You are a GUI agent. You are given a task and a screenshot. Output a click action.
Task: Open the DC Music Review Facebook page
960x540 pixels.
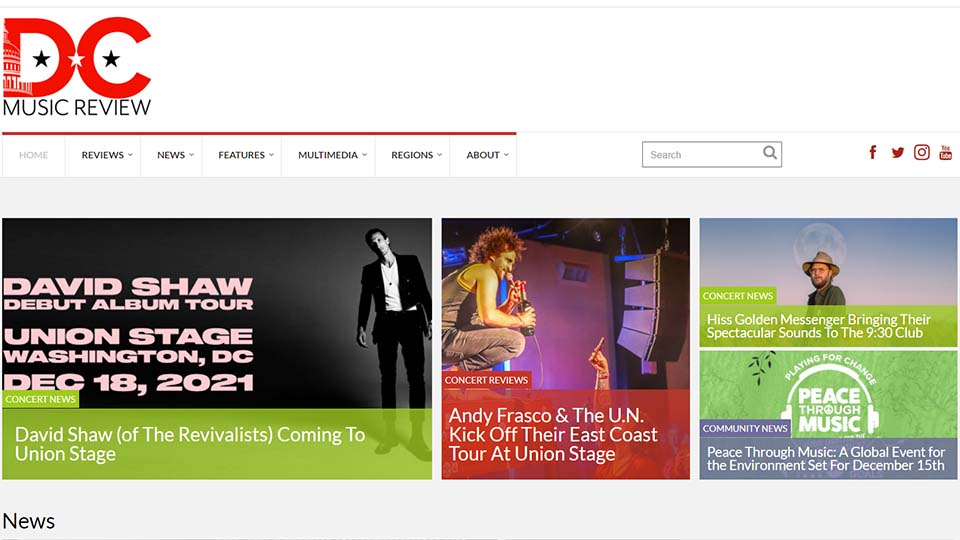click(x=873, y=152)
